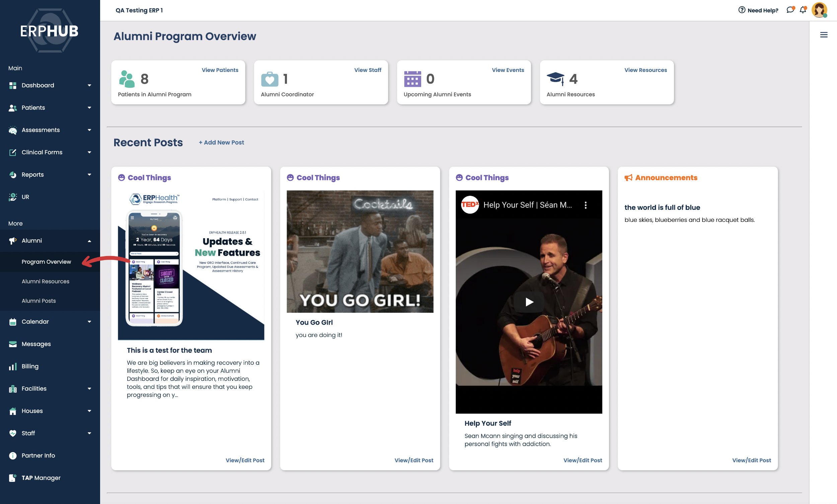Click the three-dot menu on TEDx video
Screen dimensions: 837x504
pos(585,205)
